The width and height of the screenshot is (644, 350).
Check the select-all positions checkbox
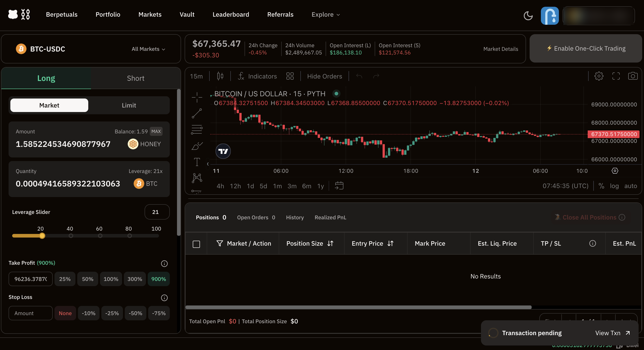point(196,244)
